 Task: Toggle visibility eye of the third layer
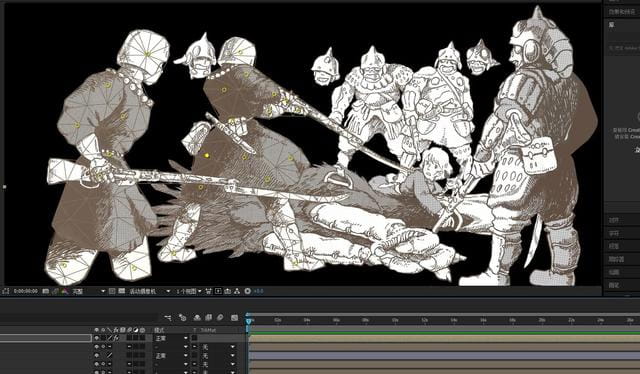(x=96, y=356)
